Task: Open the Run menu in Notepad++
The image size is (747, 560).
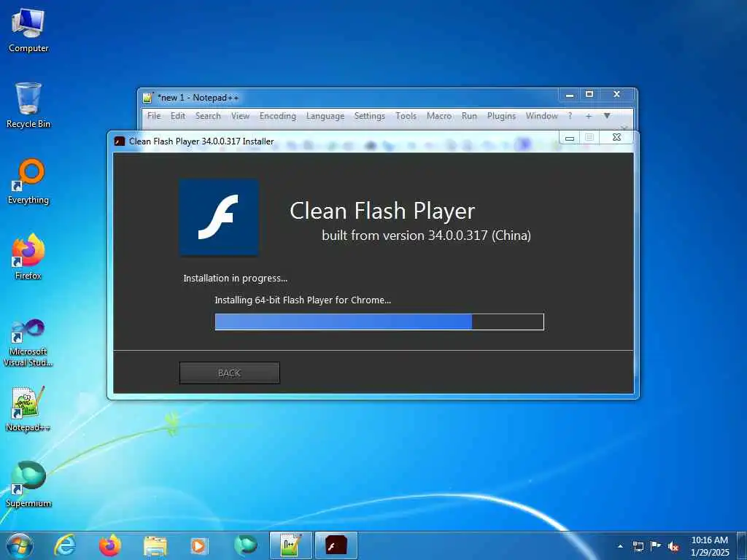Action: [x=469, y=116]
